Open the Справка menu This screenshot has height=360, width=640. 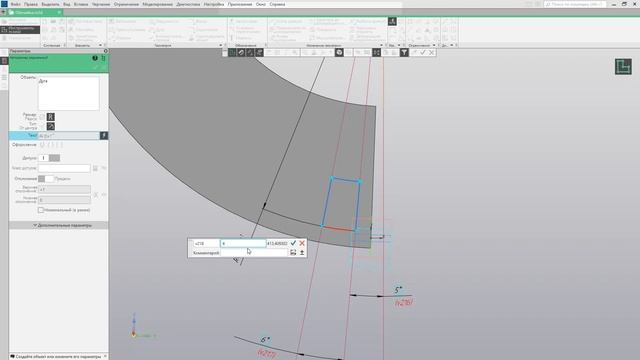(x=277, y=4)
